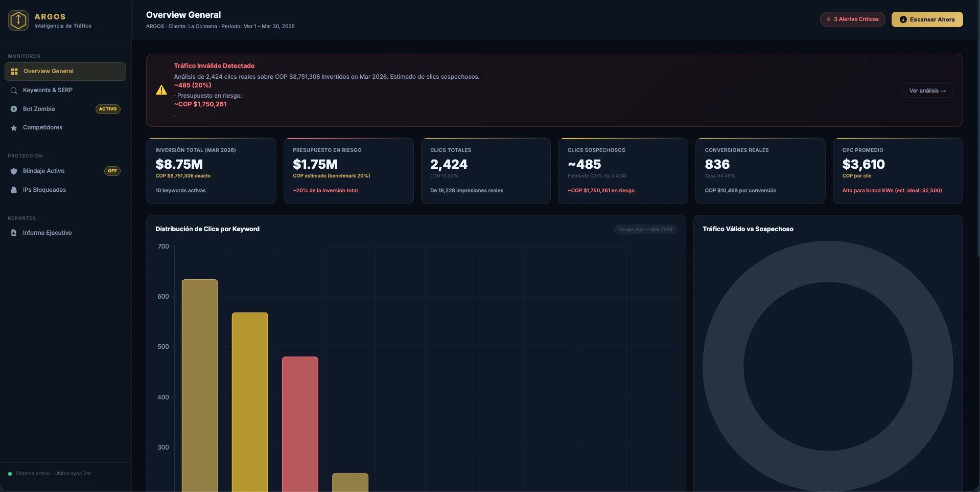Select the $8.75M total investment value
The height and width of the screenshot is (492, 980).
[x=179, y=164]
